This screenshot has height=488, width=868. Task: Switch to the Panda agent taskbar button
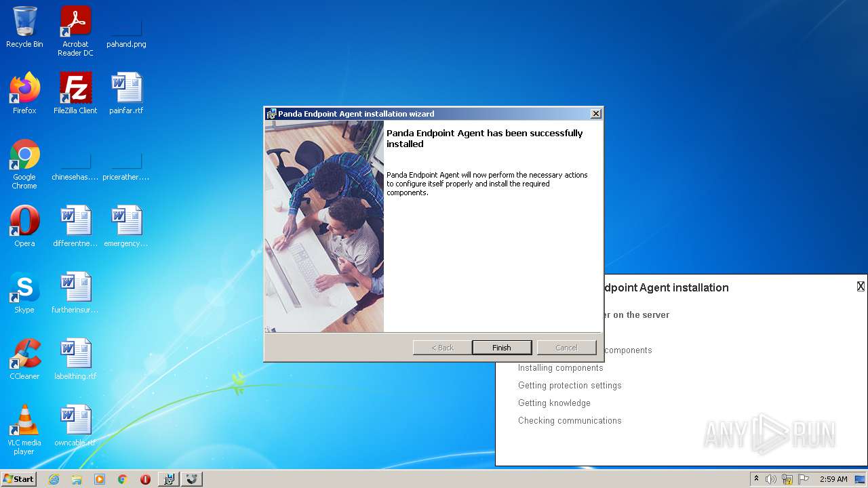point(192,479)
